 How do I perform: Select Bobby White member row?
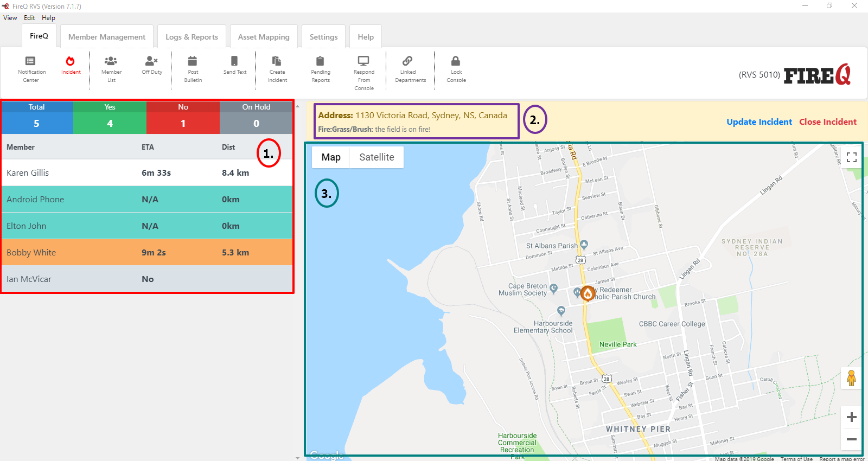coord(147,252)
